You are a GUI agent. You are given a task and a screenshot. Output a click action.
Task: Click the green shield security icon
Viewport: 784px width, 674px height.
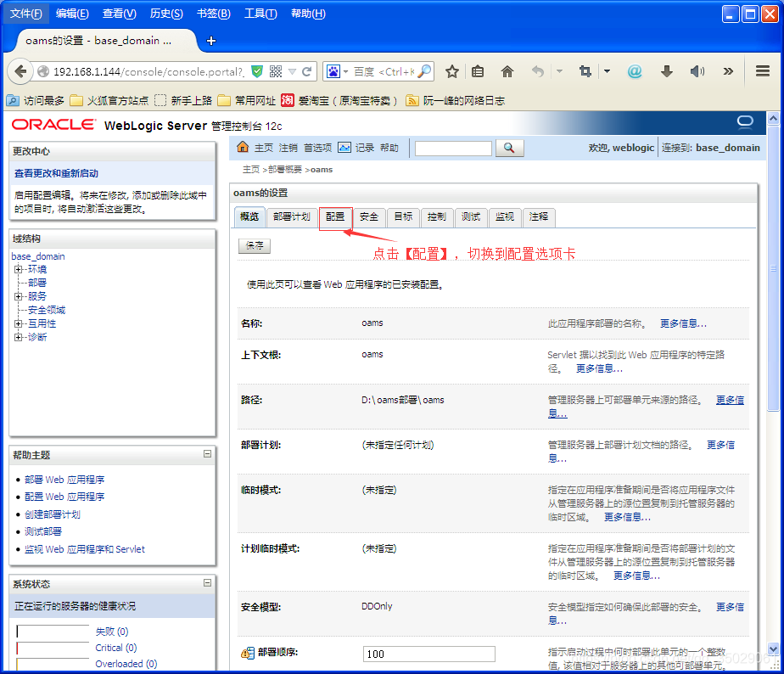tap(257, 71)
